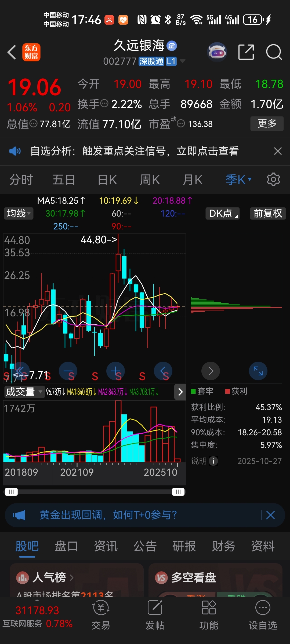Close the 黄金出现回调 promotion banner
This screenshot has height=644, width=290.
(270, 515)
